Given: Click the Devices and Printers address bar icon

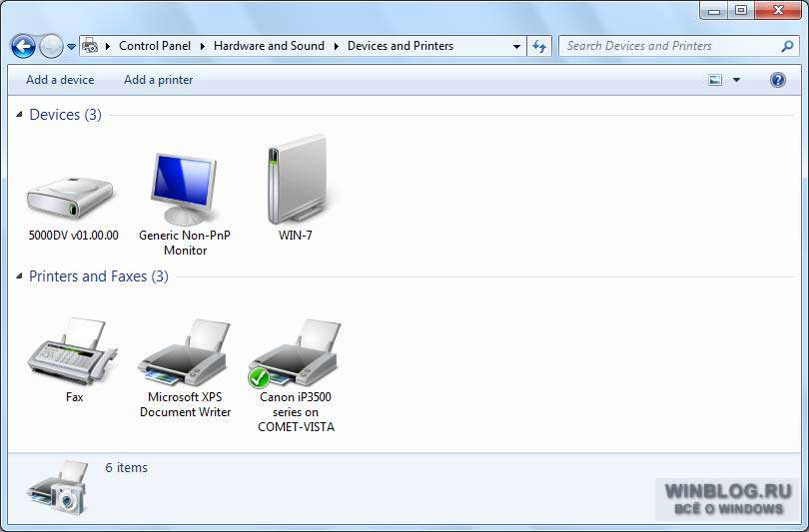Looking at the screenshot, I should point(90,46).
